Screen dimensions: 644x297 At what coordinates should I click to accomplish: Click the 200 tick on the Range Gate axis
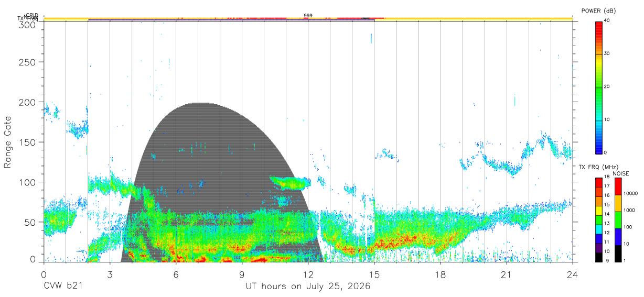[28, 102]
